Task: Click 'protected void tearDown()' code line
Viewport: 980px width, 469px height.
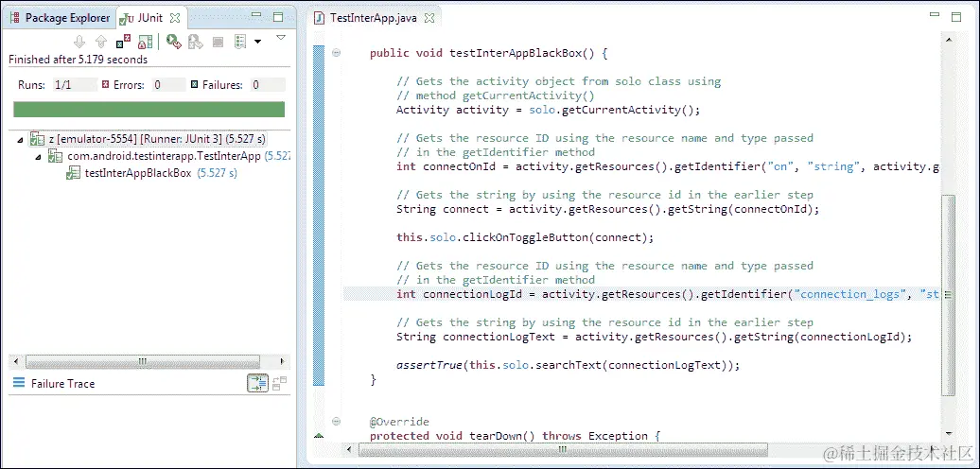Action: [x=515, y=435]
